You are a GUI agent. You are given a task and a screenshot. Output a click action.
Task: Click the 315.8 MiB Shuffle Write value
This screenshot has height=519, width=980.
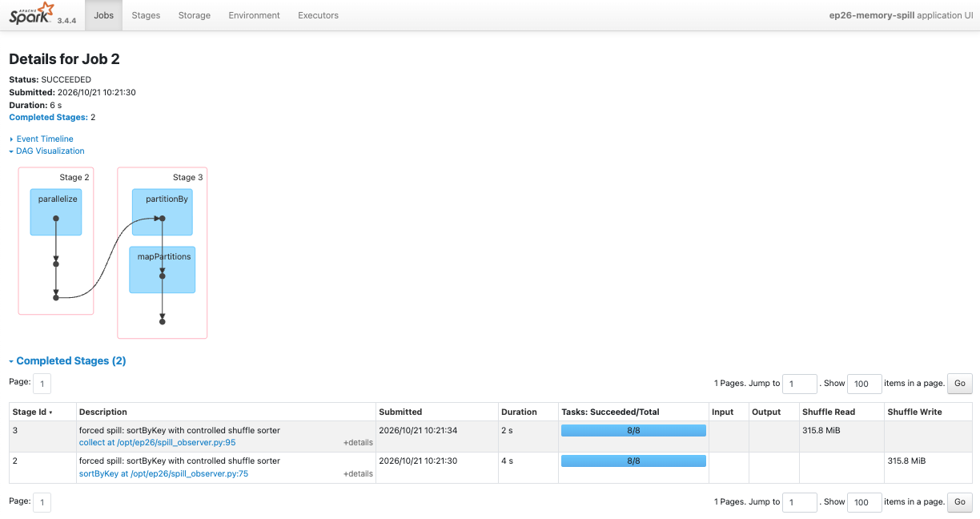click(x=906, y=461)
